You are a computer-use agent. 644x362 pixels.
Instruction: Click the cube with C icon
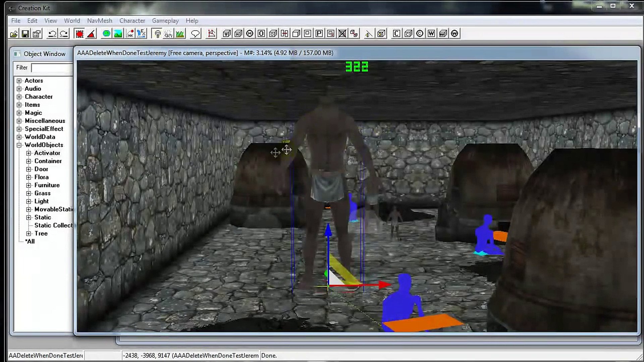(x=408, y=34)
